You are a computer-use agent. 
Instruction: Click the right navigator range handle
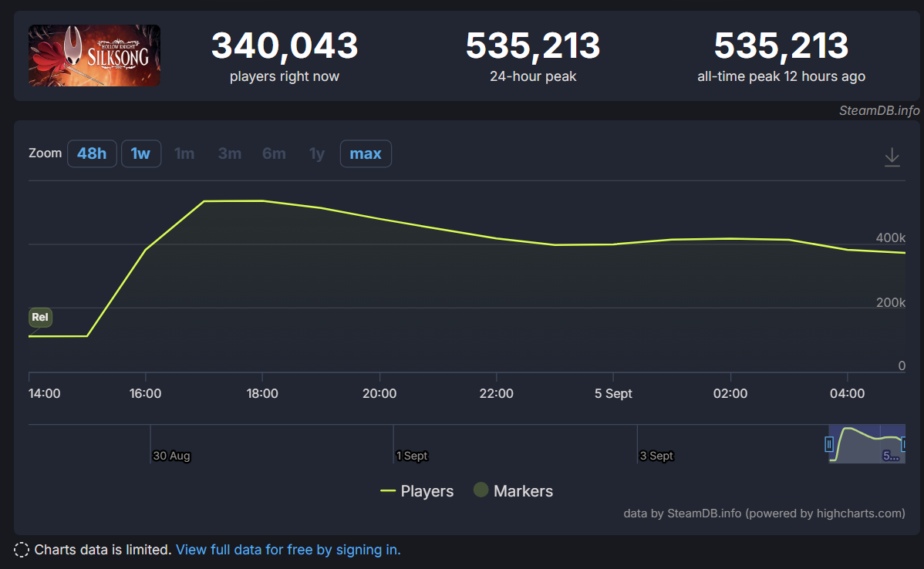pos(904,444)
